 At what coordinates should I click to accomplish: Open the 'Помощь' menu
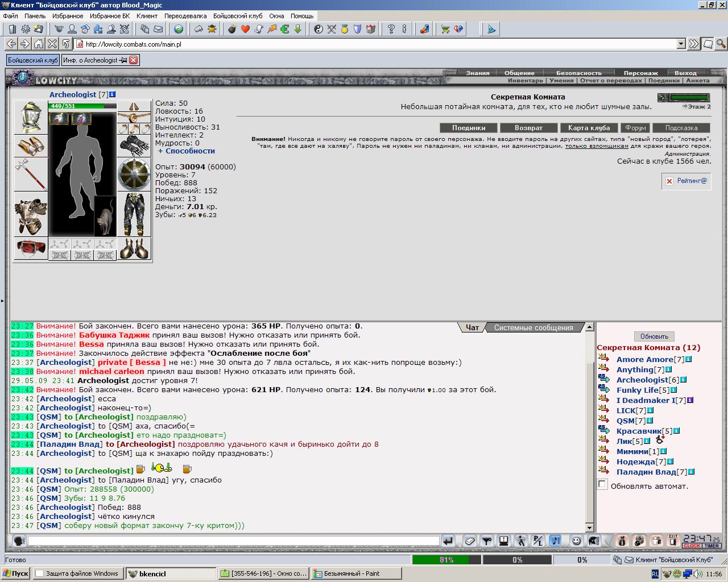(302, 16)
